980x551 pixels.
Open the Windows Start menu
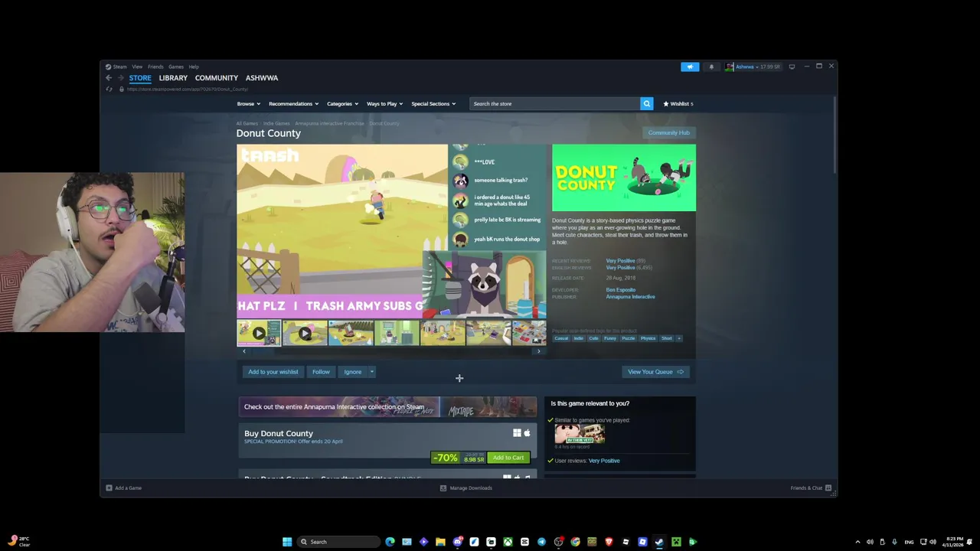287,542
